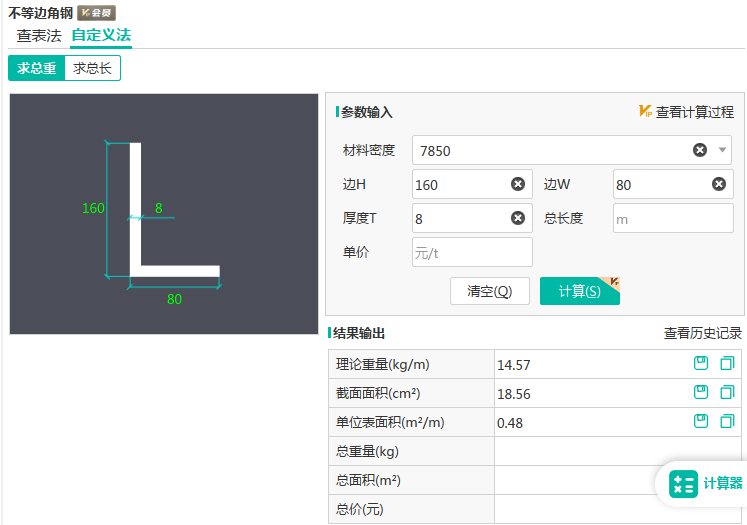Viewport: 747px width, 525px height.
Task: Click the thickness label 8 in diagram
Action: click(159, 208)
